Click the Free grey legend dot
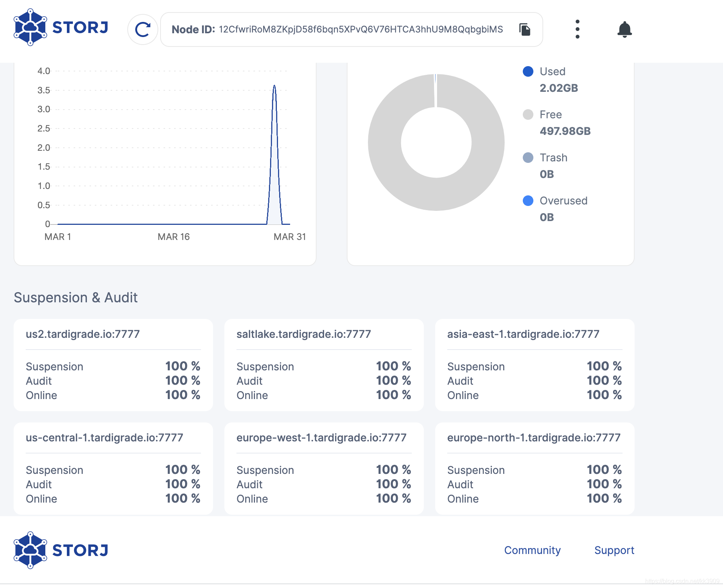The image size is (723, 588). coord(528,115)
